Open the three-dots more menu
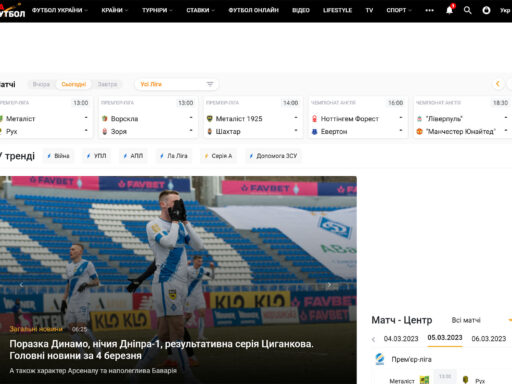This screenshot has height=384, width=512. click(x=429, y=10)
